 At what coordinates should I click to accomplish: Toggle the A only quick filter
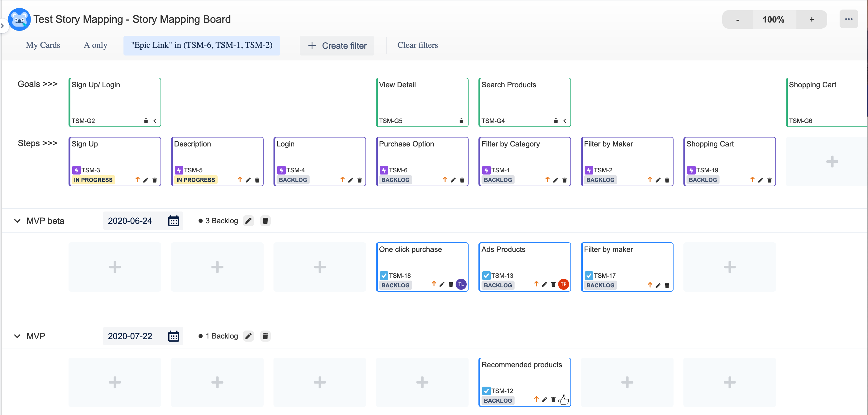95,45
